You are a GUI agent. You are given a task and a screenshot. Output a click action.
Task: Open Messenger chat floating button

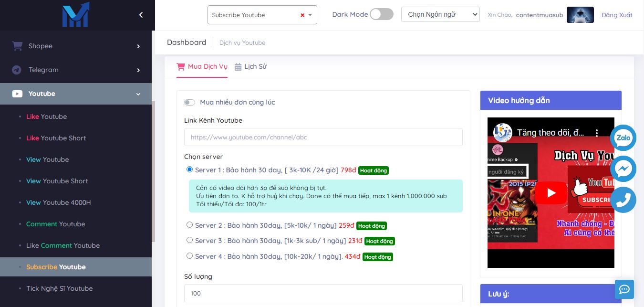623,169
